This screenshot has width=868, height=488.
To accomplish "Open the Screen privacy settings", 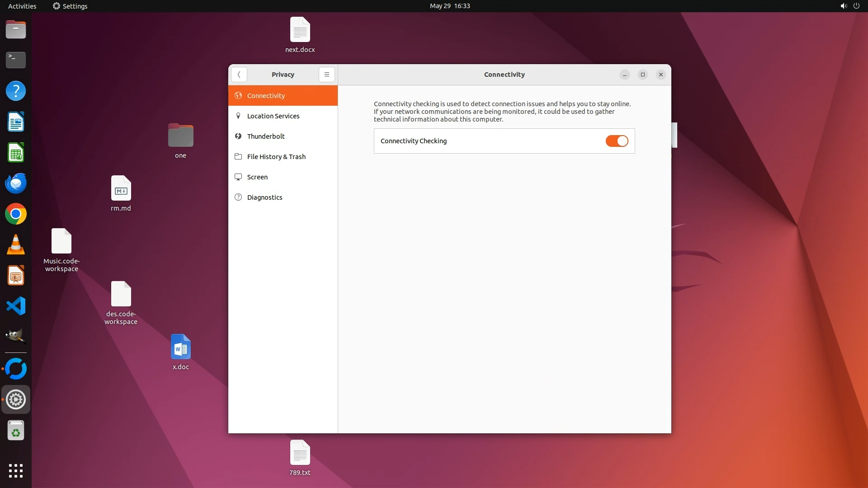I will coord(257,177).
